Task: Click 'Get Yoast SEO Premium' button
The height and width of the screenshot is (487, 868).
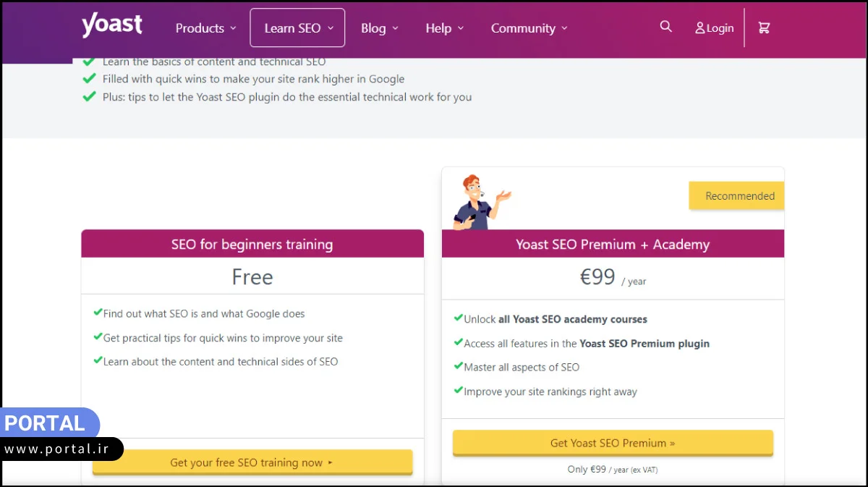Action: [613, 443]
